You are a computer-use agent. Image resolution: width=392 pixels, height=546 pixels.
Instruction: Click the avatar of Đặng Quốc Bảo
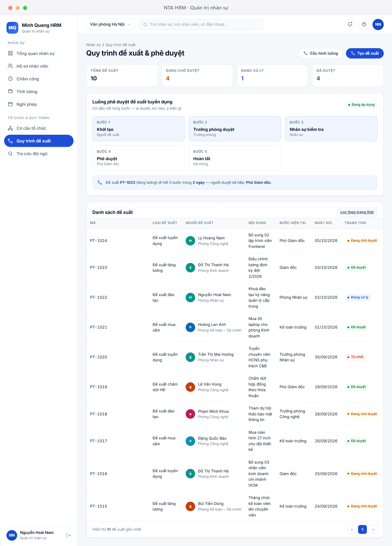[190, 441]
